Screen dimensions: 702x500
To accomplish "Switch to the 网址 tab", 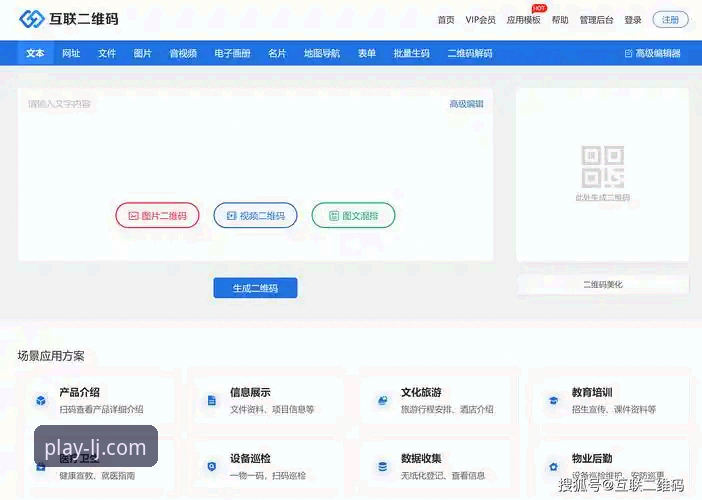I will pos(71,53).
